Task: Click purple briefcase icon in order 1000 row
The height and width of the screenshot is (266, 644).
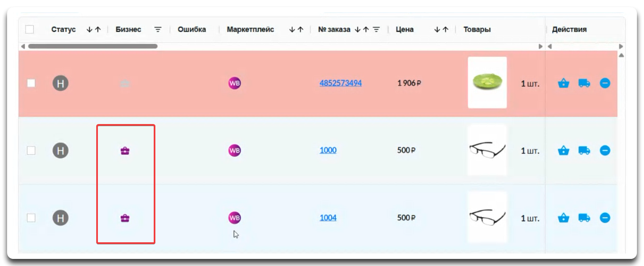Action: pos(125,151)
